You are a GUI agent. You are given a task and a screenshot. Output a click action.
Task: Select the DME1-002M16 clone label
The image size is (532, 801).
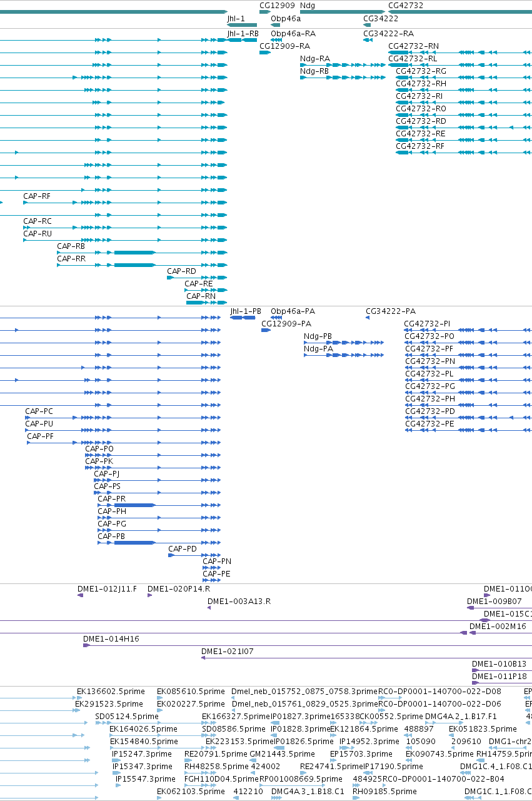click(x=498, y=627)
